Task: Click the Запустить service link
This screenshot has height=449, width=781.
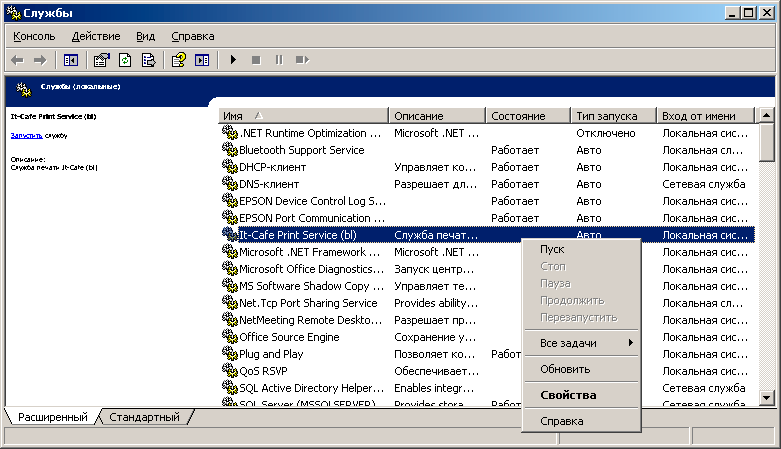Action: tap(26, 134)
